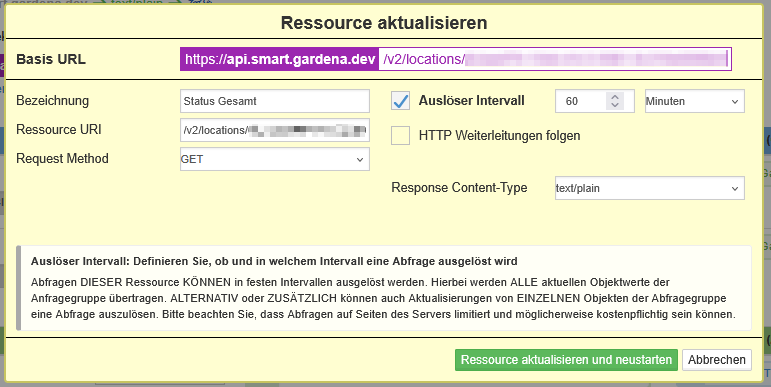Click the Bezeichnung field Status Gesamt
Viewport: 771px width, 387px height.
[x=274, y=101]
